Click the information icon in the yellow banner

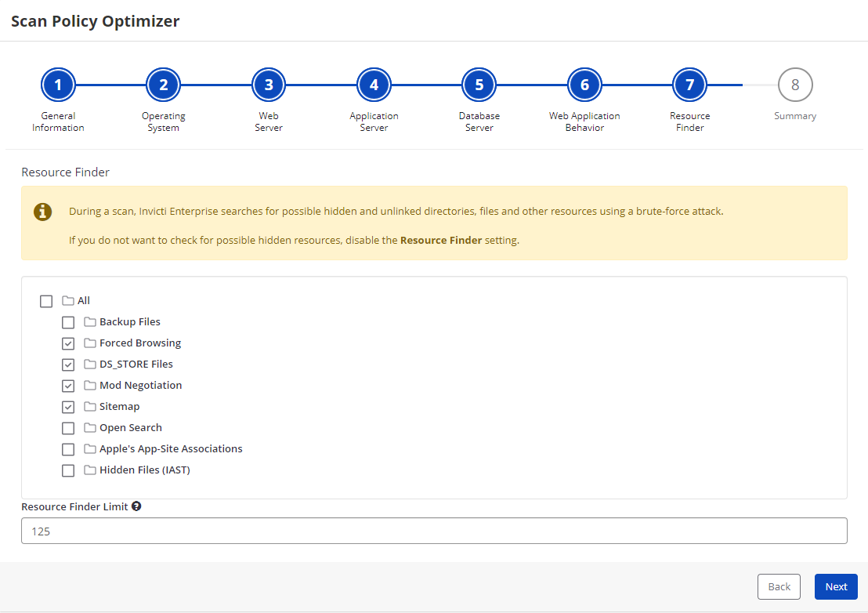[42, 212]
